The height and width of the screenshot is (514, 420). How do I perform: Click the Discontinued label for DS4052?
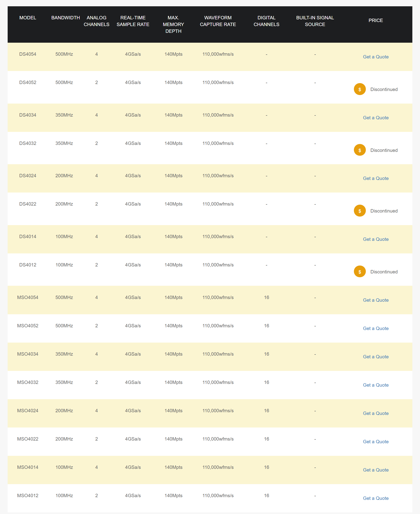click(384, 89)
